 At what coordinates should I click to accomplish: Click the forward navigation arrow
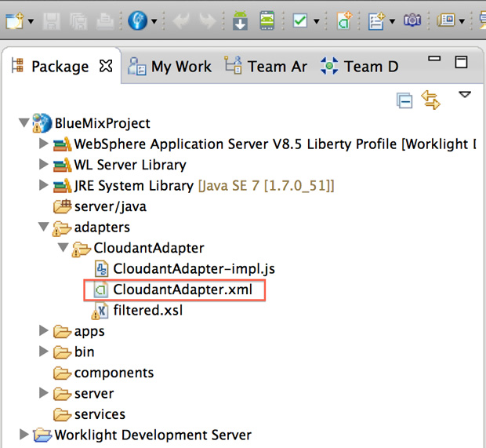[208, 21]
